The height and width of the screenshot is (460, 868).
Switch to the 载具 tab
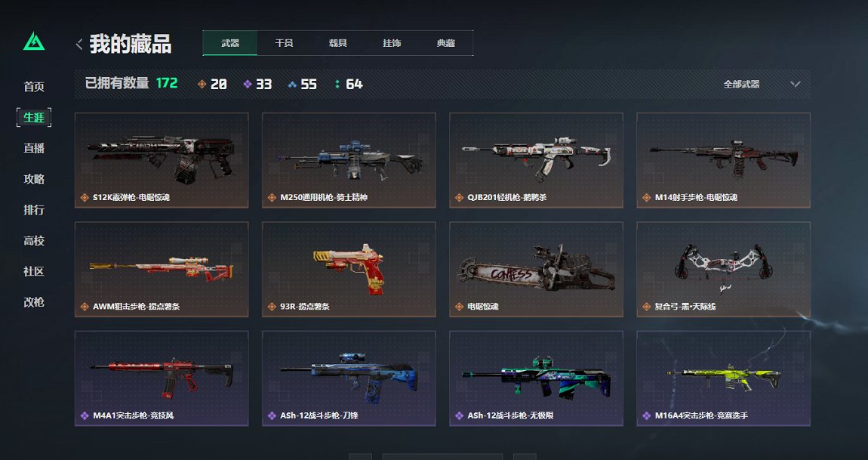pyautogui.click(x=337, y=43)
